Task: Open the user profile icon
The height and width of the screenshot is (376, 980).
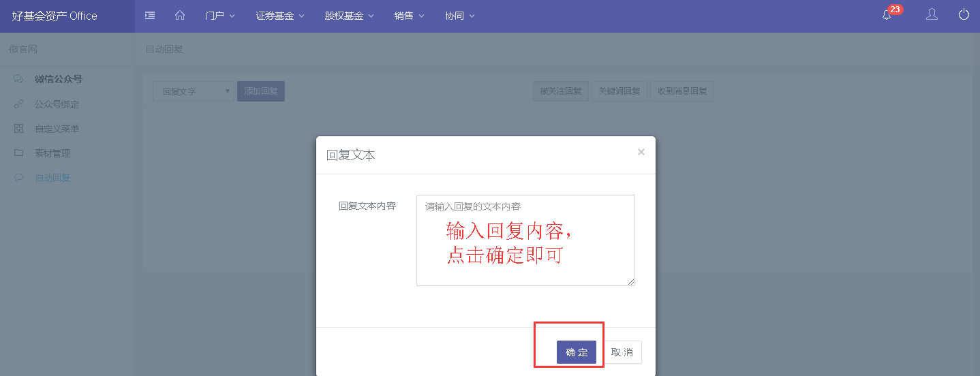Action: coord(932,15)
